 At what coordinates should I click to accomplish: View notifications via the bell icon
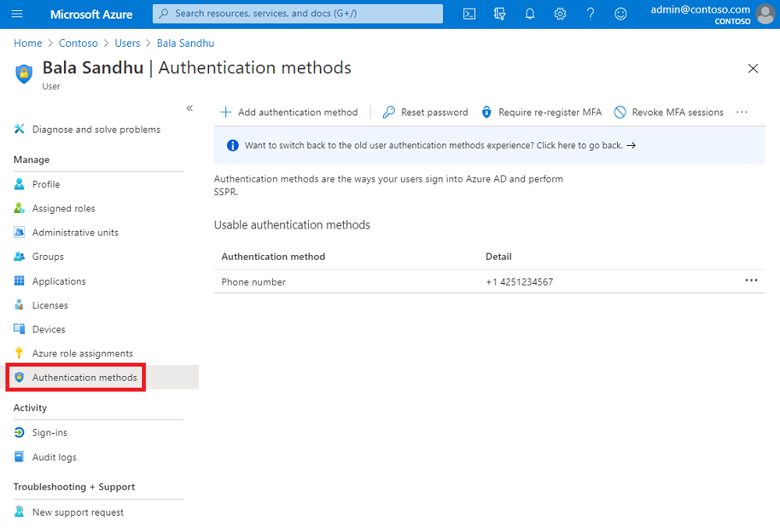[x=530, y=13]
